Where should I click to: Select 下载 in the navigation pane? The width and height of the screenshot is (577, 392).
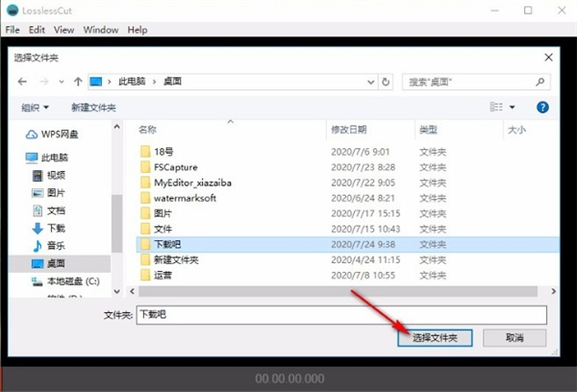tap(56, 228)
